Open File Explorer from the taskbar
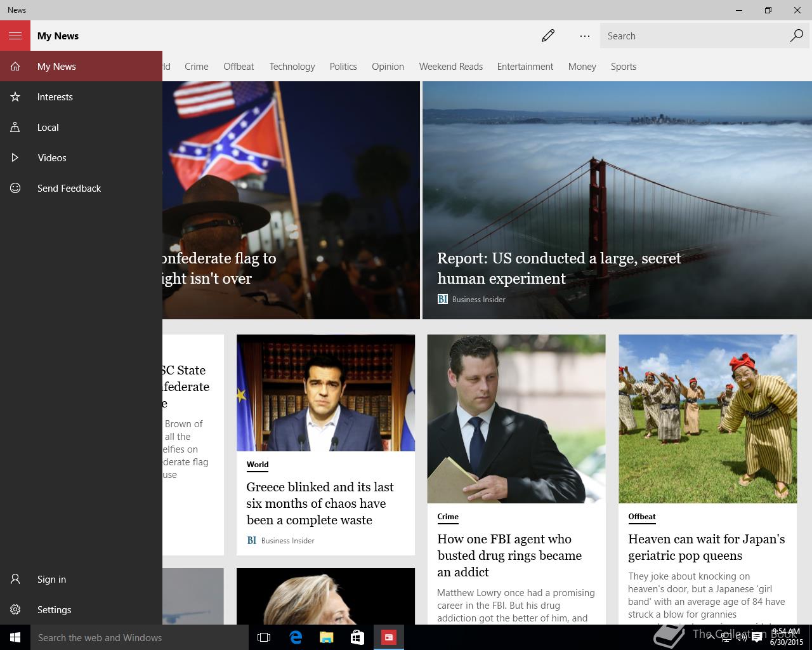Viewport: 812px width, 650px height. (326, 637)
